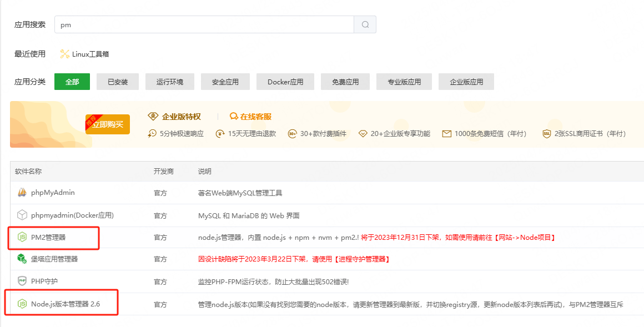The height and width of the screenshot is (327, 644).
Task: Click the phpMyAdmin application icon
Action: pos(21,193)
